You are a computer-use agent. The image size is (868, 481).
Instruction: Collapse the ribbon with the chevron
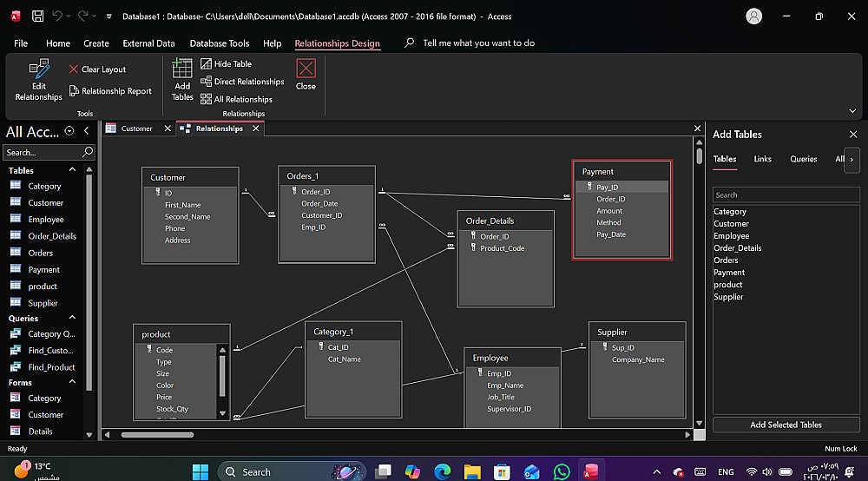[852, 111]
